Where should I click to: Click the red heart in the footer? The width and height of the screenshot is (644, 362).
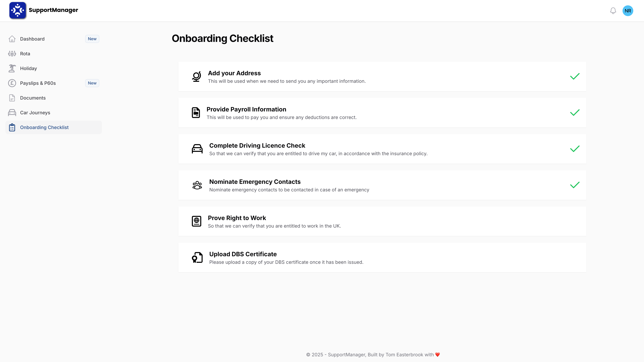[437, 355]
